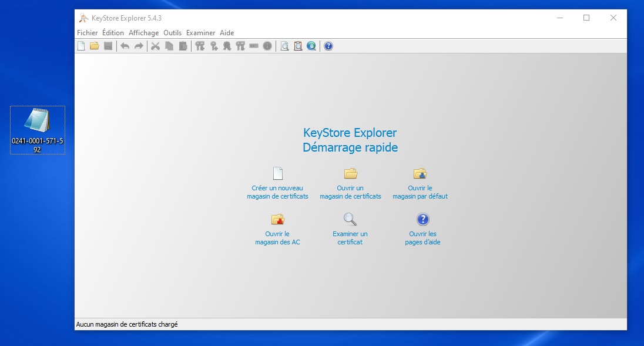This screenshot has height=346, width=644.
Task: Click 'Ouvrir un magasin de certificats' link
Action: (x=350, y=192)
